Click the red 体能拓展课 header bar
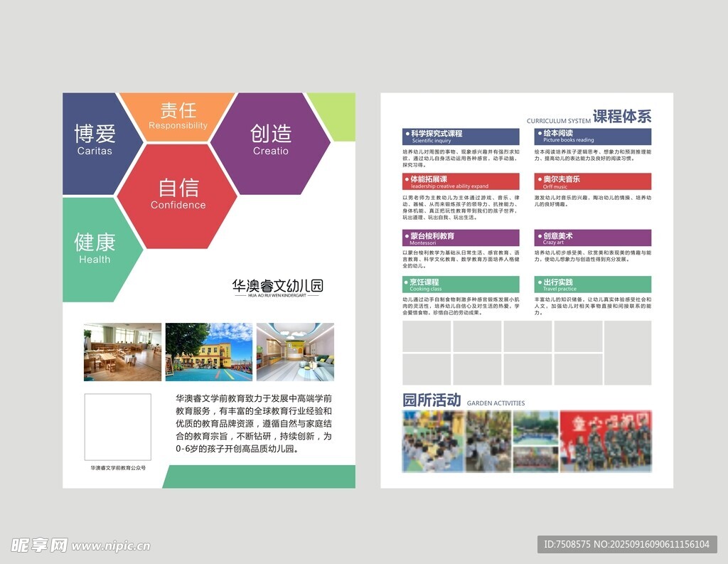This screenshot has height=564, width=728. coord(461,181)
